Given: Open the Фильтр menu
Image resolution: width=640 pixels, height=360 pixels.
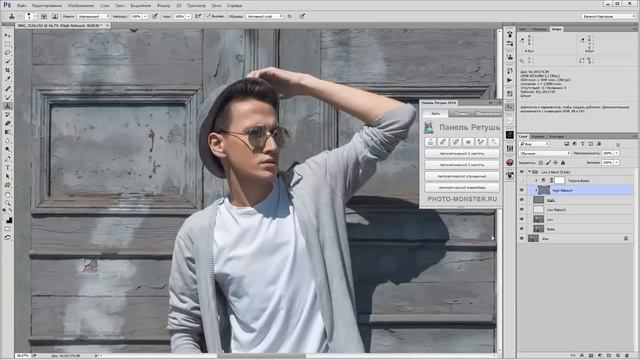Looking at the screenshot, I should 164,6.
